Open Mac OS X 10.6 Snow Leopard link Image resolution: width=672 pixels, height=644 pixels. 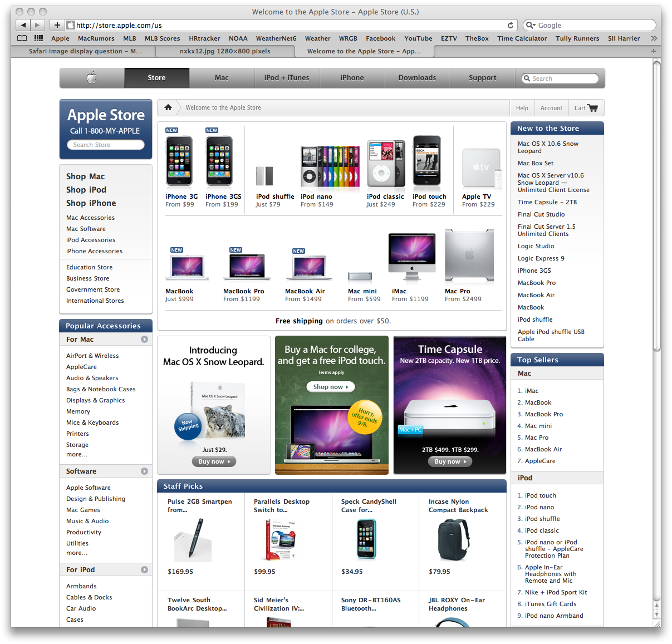click(548, 147)
